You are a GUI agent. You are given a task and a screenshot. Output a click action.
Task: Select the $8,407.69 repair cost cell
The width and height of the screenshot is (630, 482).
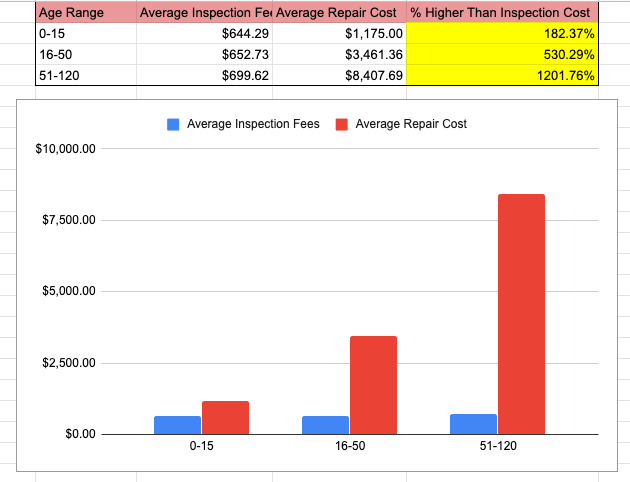(x=338, y=75)
